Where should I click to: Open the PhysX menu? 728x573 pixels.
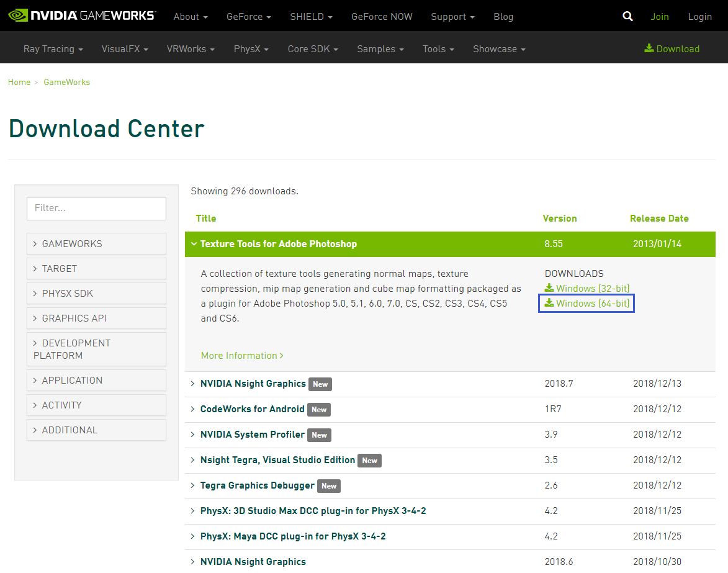pos(251,49)
